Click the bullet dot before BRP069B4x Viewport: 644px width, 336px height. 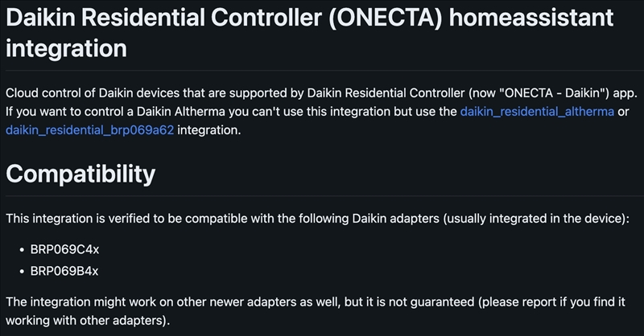(x=19, y=271)
